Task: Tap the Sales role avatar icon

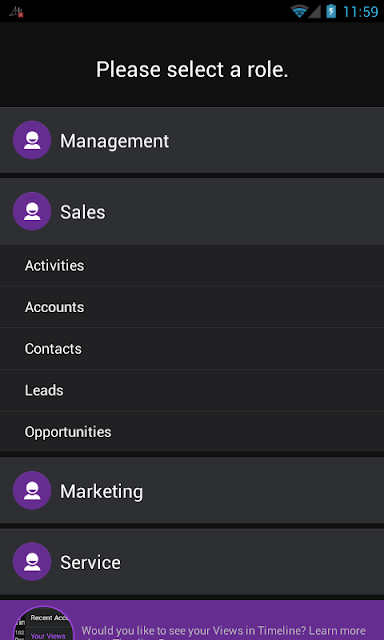Action: click(32, 211)
